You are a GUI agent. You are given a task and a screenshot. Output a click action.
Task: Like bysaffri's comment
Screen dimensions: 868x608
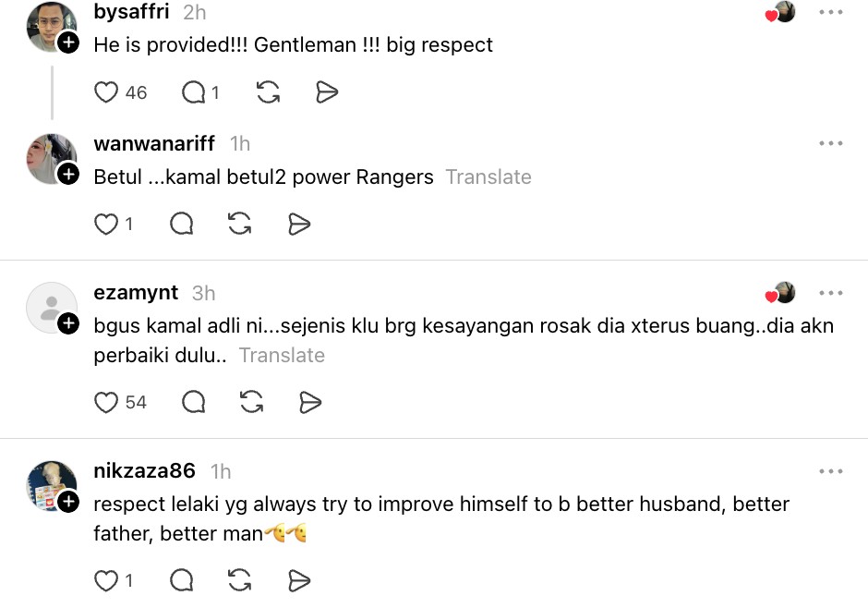(x=107, y=92)
